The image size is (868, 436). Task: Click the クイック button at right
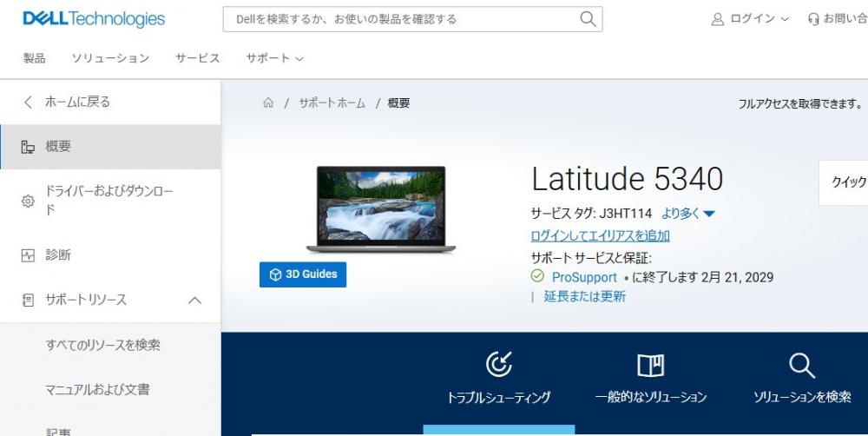tap(844, 182)
